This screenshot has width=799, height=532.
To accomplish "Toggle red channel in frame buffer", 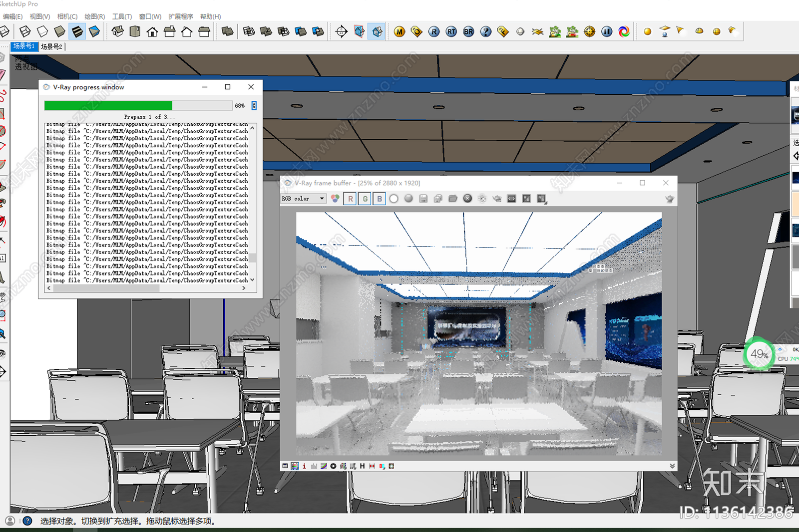I will 350,199.
